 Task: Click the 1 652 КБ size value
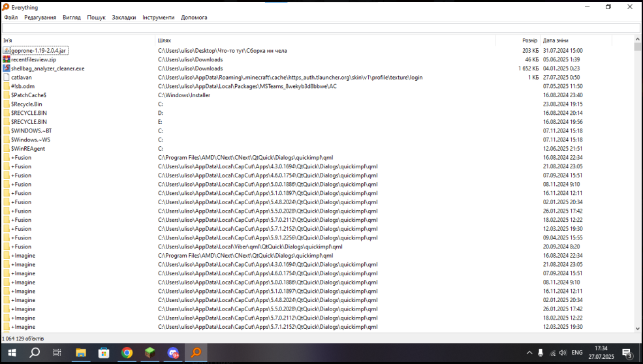point(528,68)
